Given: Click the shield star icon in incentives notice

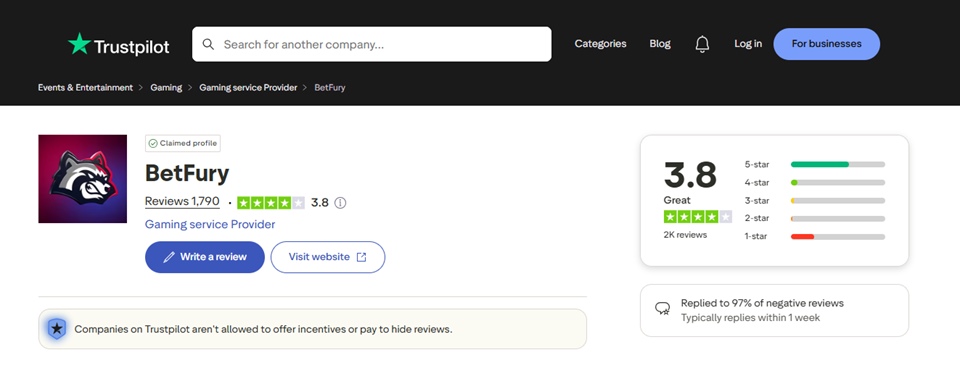Looking at the screenshot, I should [57, 329].
